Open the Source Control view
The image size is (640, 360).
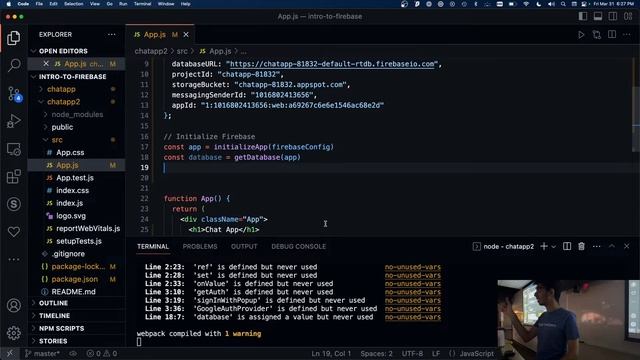point(14,94)
